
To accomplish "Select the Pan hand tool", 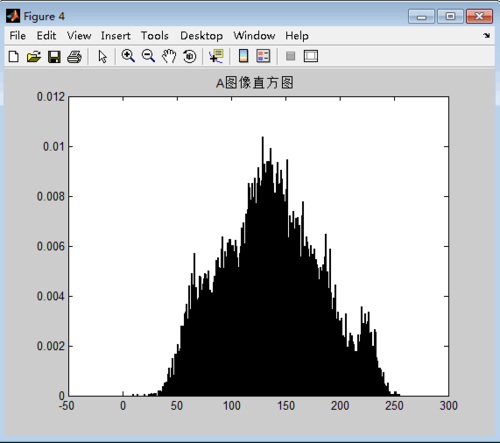I will pyautogui.click(x=169, y=56).
